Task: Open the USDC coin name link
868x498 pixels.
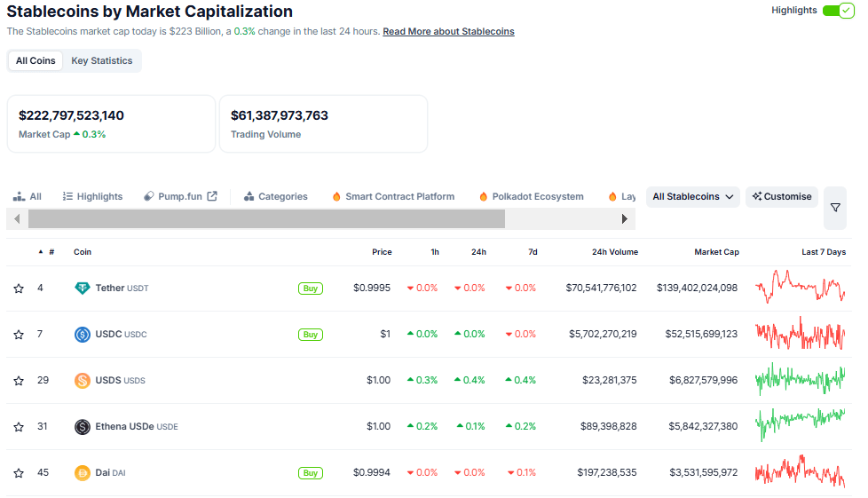Action: click(121, 335)
